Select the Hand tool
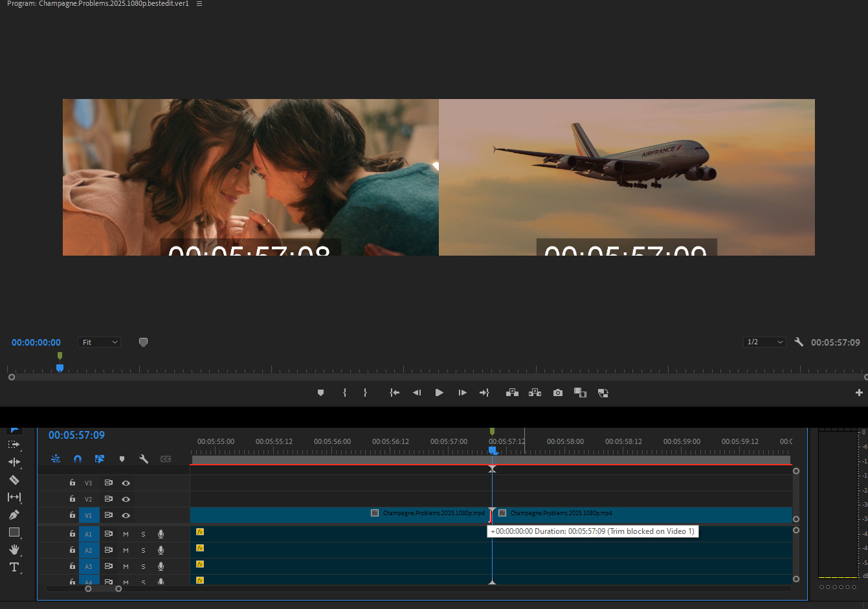Screen dimensions: 868x609 14,549
